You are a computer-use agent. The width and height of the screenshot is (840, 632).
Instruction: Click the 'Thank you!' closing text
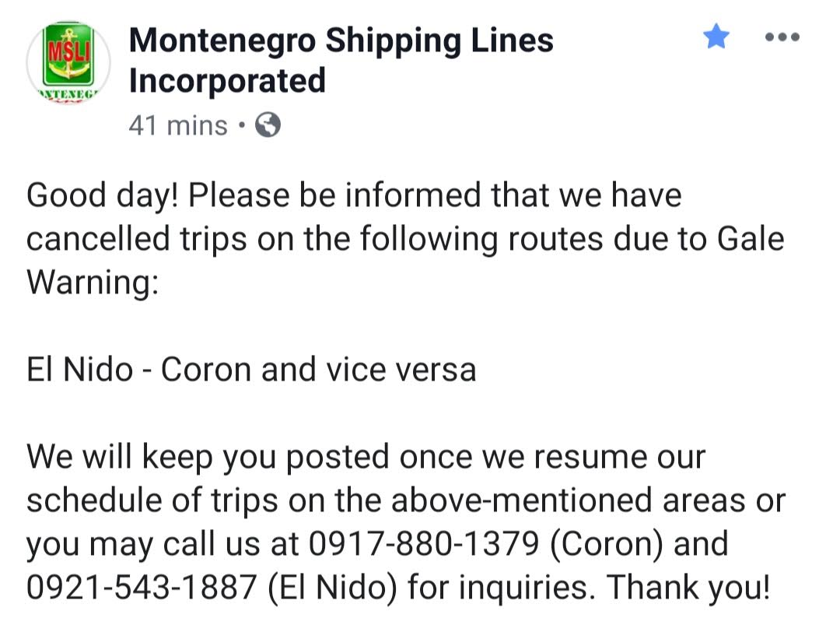coord(688,588)
